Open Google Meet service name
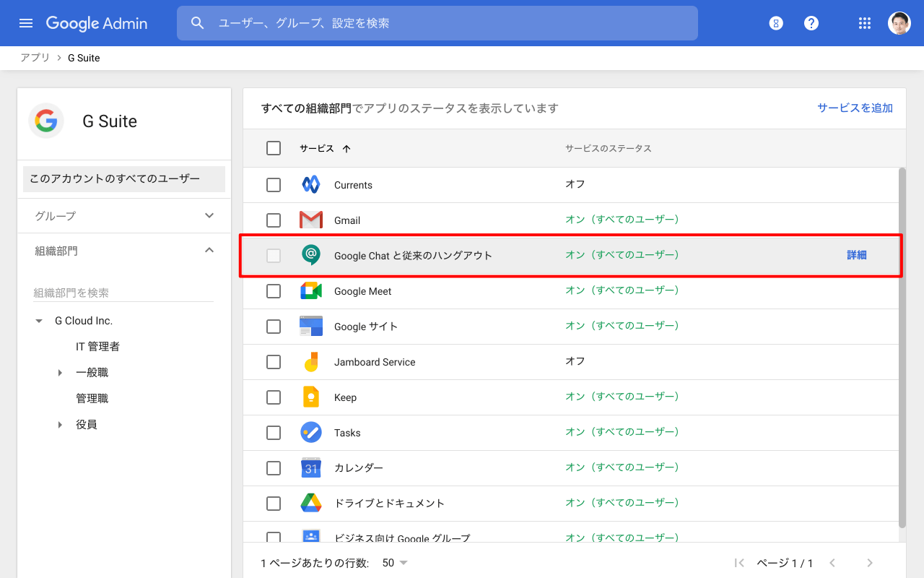This screenshot has width=924, height=578. (363, 291)
